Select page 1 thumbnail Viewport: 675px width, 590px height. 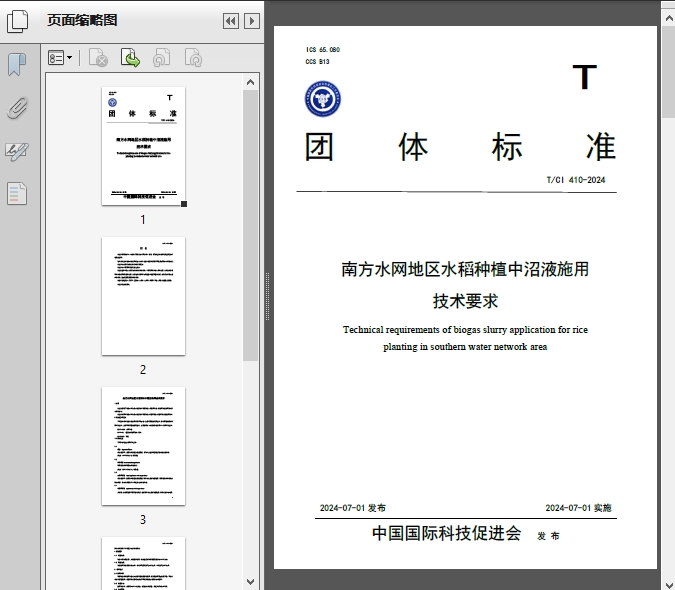(x=143, y=146)
